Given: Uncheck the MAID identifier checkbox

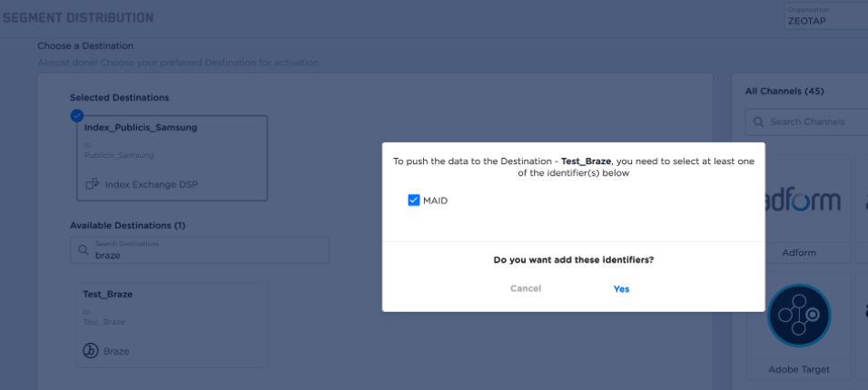Looking at the screenshot, I should click(x=414, y=200).
